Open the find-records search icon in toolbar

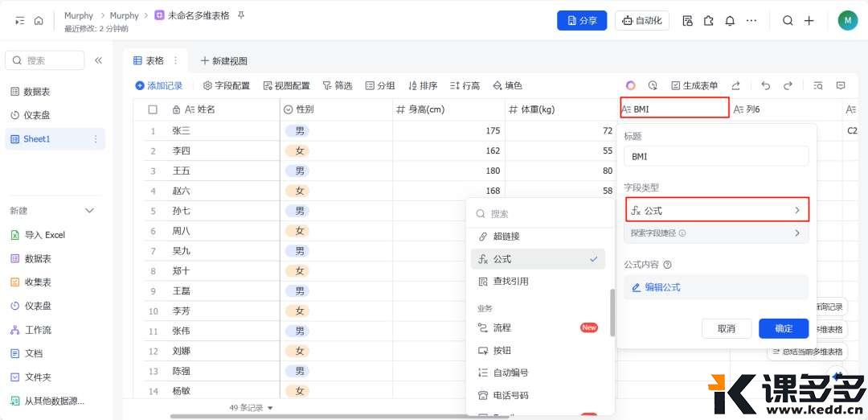tap(818, 85)
